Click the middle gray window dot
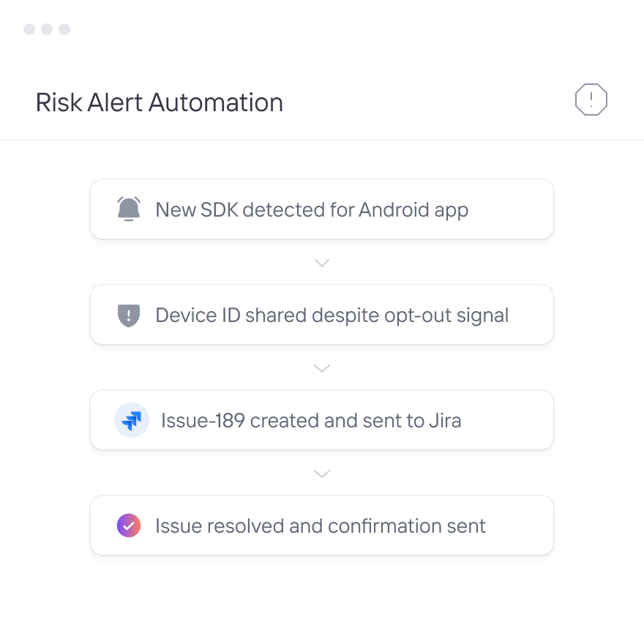 pyautogui.click(x=47, y=29)
